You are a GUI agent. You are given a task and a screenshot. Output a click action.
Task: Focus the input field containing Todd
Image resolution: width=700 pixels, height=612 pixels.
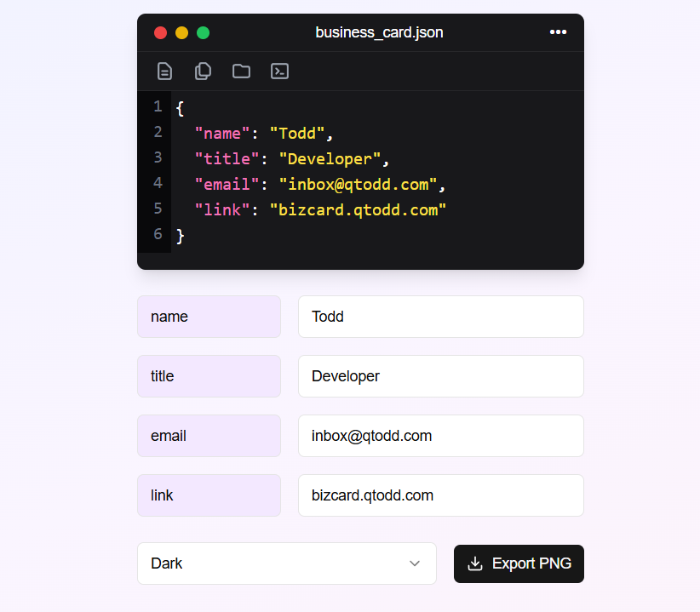440,317
